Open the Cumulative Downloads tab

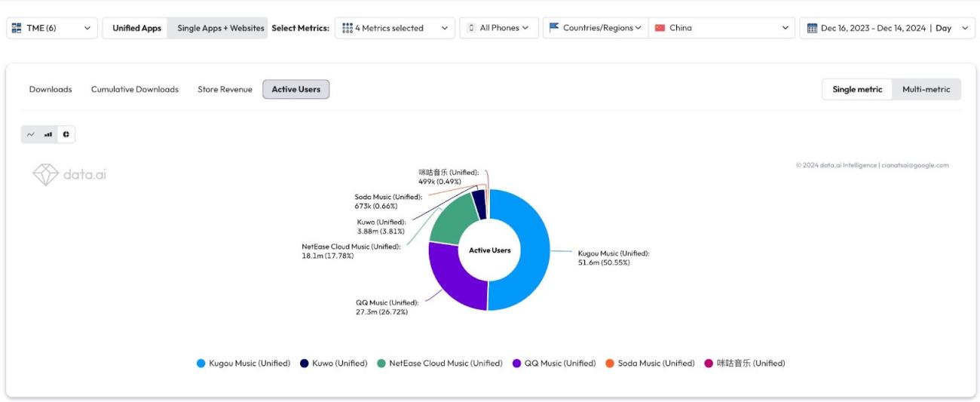click(x=135, y=89)
